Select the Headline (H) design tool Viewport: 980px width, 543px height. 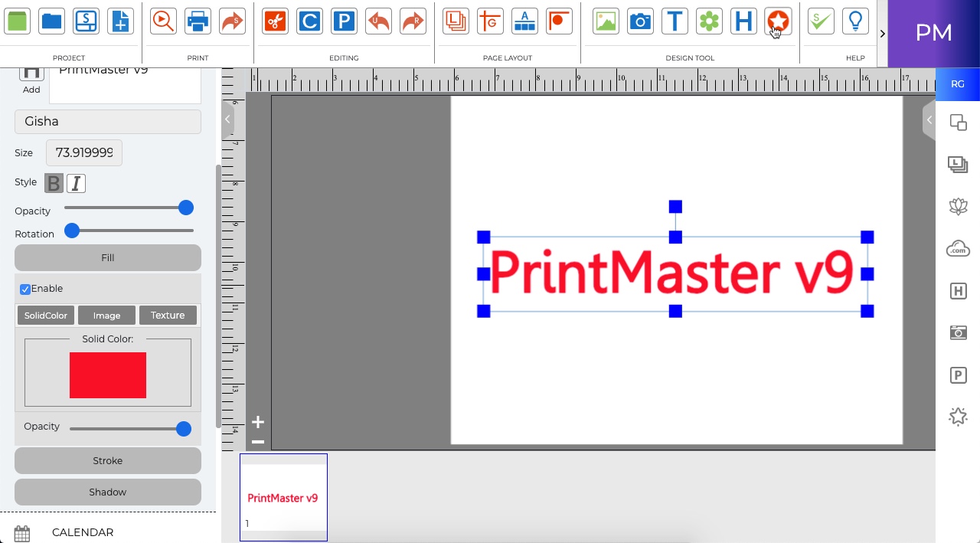(743, 21)
